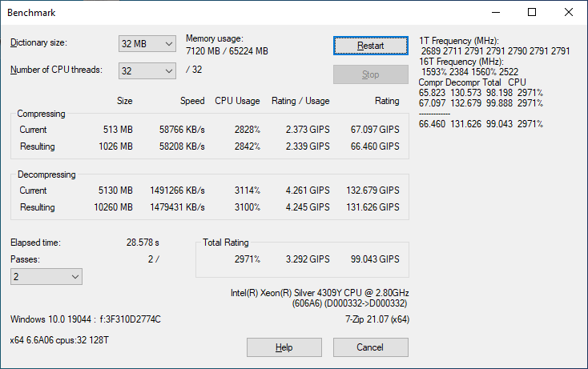Click the Total Rating 99.043 GIPS value

tap(372, 259)
